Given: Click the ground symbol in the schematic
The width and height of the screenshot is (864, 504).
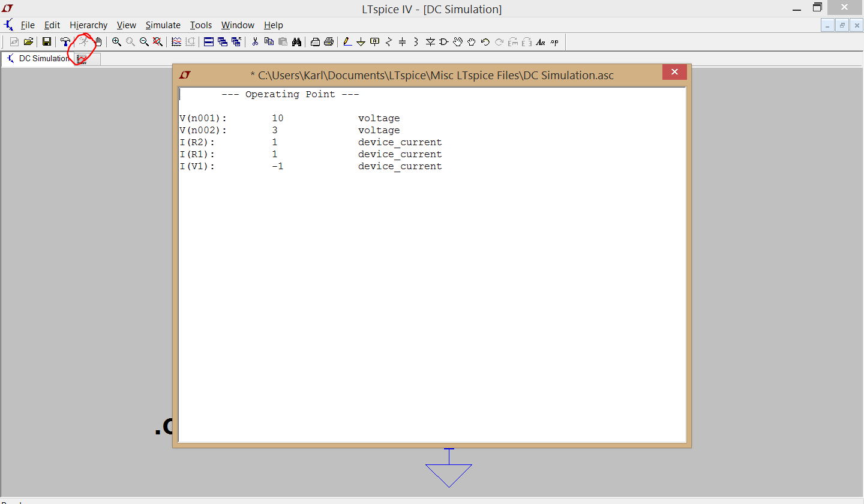Looking at the screenshot, I should (x=449, y=469).
